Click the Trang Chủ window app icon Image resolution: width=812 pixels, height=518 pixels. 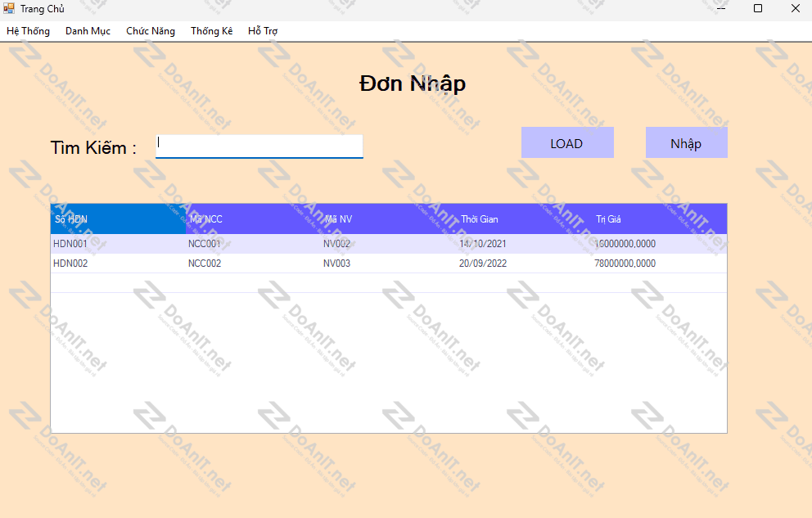(9, 8)
